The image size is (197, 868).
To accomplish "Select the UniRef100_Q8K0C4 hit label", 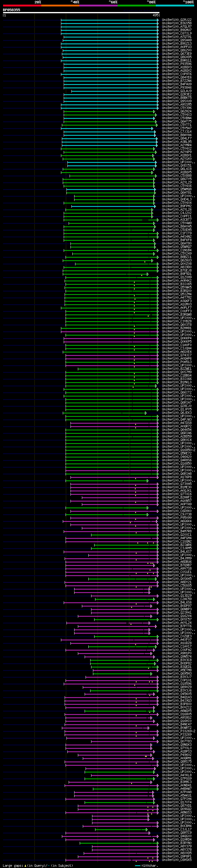I will click(177, 439).
